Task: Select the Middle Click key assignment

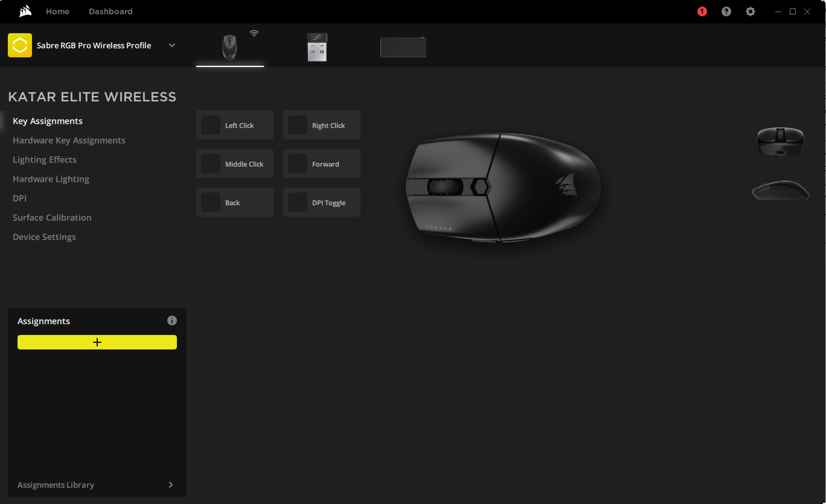Action: [235, 164]
